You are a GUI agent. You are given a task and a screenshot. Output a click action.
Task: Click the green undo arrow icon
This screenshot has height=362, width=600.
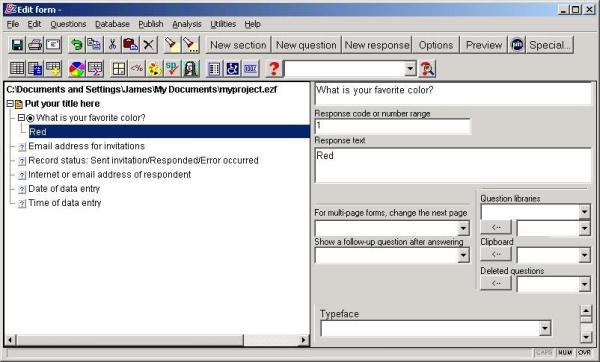point(77,45)
